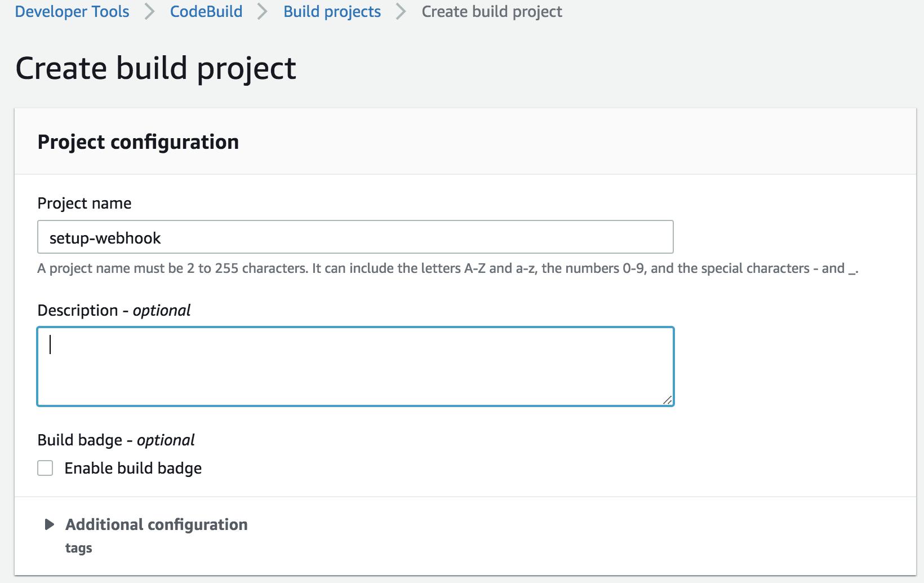The image size is (924, 583).
Task: Navigate to the Build projects breadcrumb
Action: (332, 11)
